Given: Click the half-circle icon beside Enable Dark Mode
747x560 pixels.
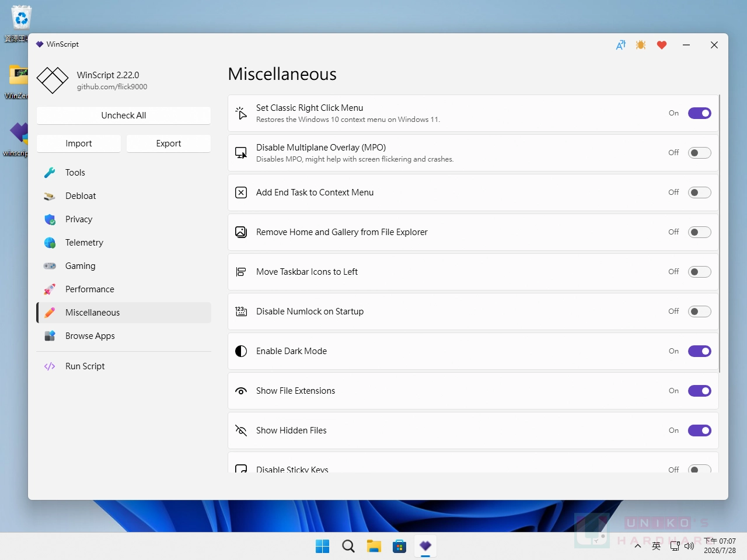Looking at the screenshot, I should [241, 351].
